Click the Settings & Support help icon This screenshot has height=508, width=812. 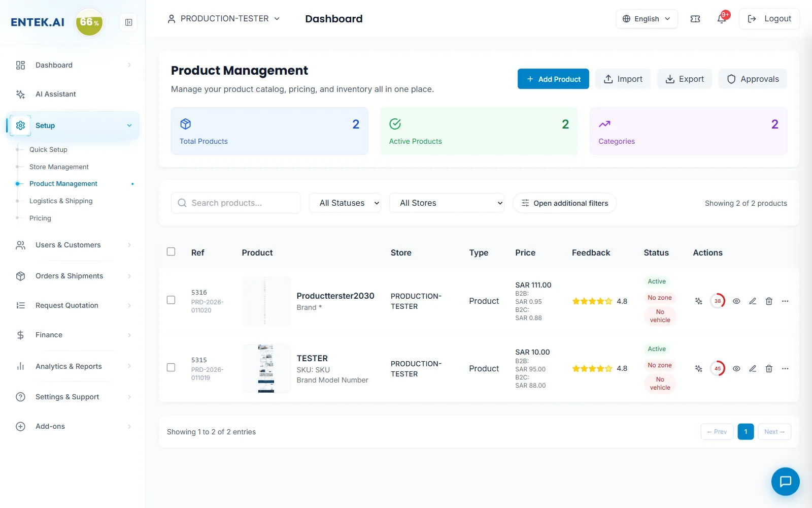[x=20, y=397]
